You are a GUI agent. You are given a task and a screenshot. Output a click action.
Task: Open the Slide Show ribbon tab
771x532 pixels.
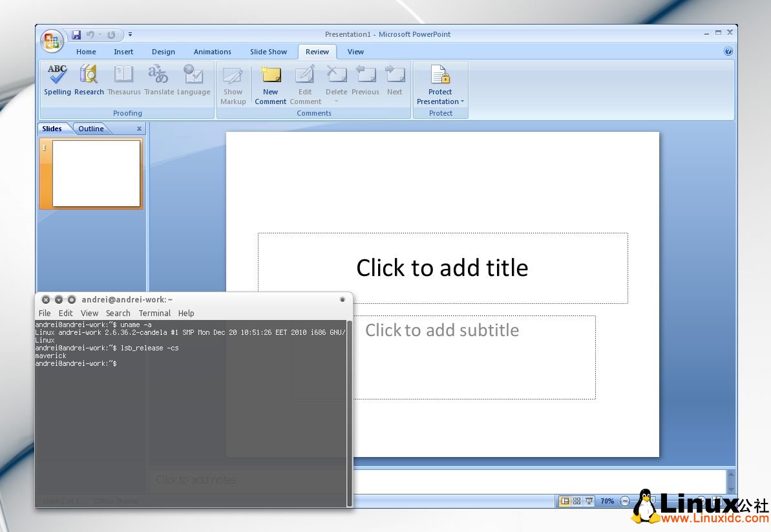tap(268, 52)
